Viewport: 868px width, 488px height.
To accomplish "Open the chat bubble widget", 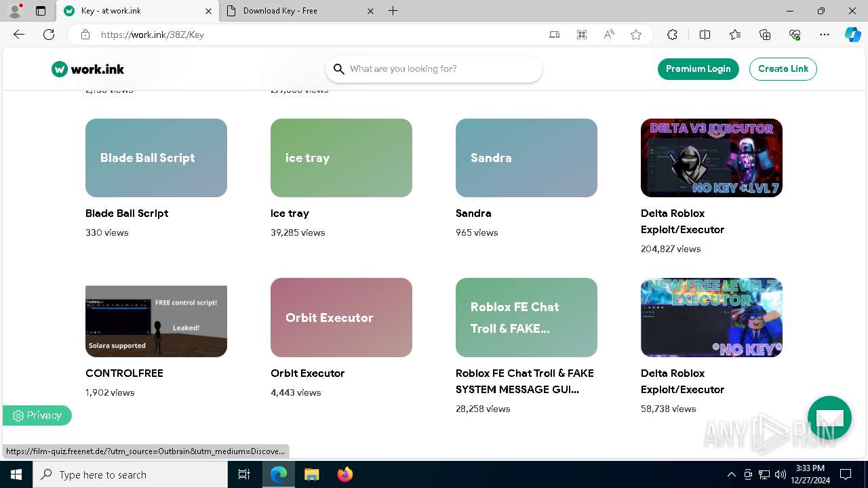I will click(x=829, y=418).
